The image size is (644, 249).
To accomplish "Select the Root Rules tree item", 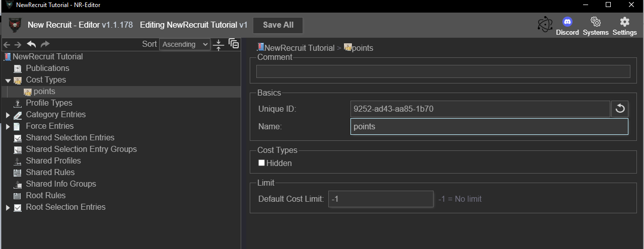I will [46, 195].
